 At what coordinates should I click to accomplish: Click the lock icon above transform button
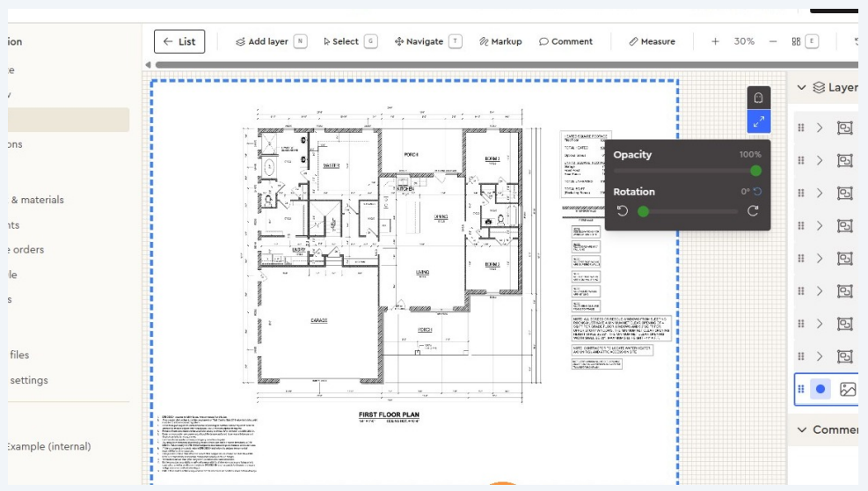click(759, 98)
